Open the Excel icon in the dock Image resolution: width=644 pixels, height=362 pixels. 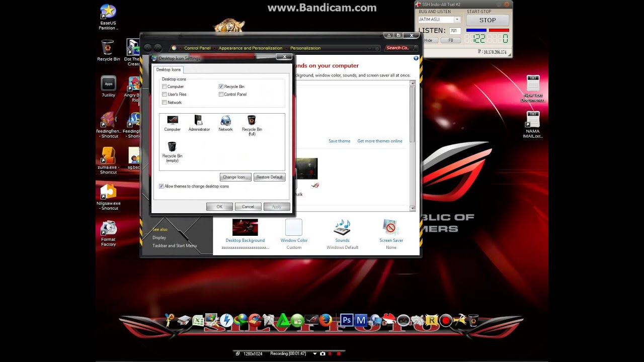tap(198, 320)
